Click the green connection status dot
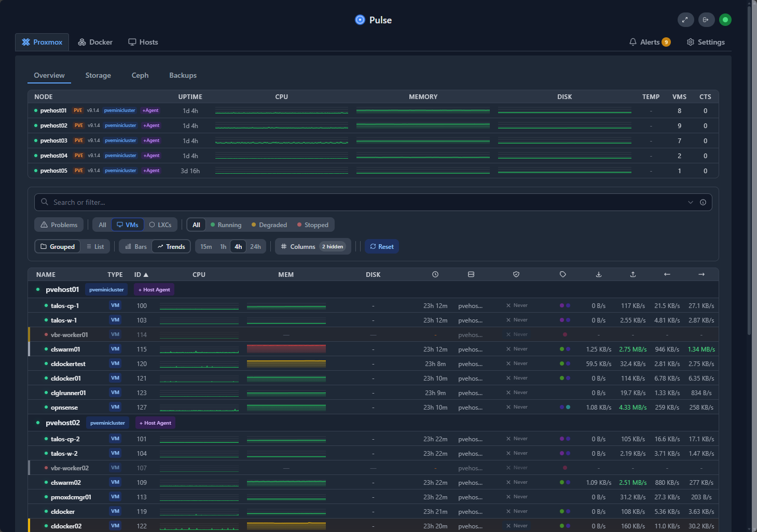The height and width of the screenshot is (532, 757). (x=725, y=20)
